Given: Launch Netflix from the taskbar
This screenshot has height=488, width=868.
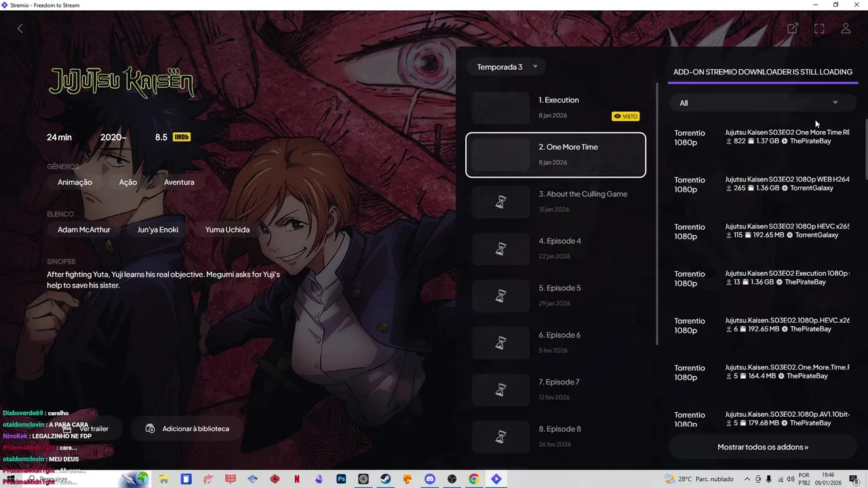Looking at the screenshot, I should tap(297, 479).
